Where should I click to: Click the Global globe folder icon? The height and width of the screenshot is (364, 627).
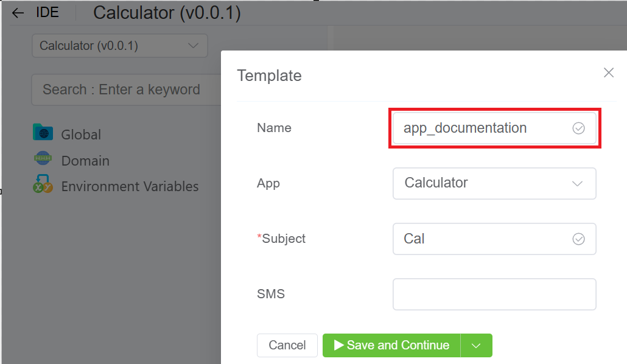43,133
